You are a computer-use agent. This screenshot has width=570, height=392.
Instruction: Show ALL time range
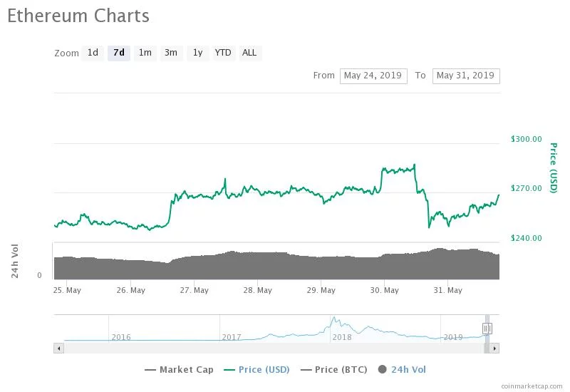pyautogui.click(x=249, y=53)
